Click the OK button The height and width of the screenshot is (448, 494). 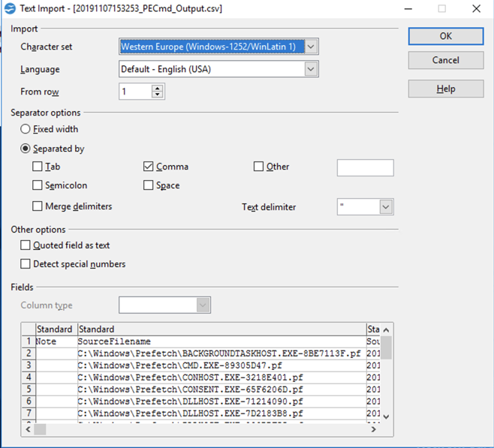point(446,36)
